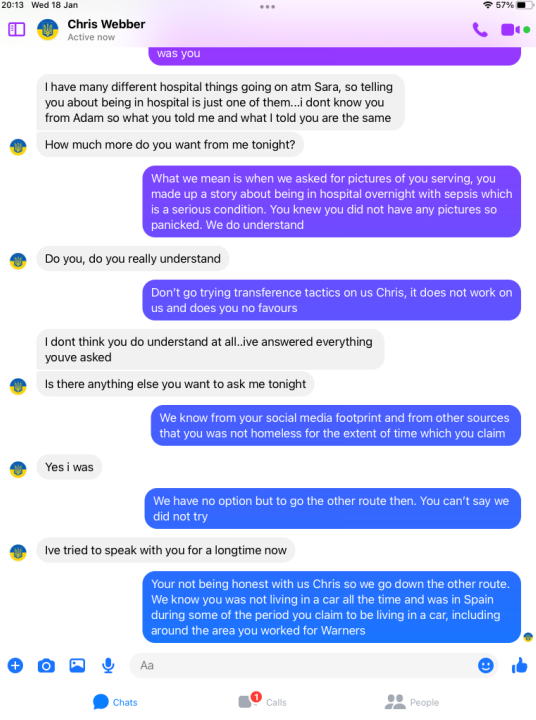Image resolution: width=536 pixels, height=720 pixels.
Task: Open the emoji picker in message field
Action: point(485,665)
